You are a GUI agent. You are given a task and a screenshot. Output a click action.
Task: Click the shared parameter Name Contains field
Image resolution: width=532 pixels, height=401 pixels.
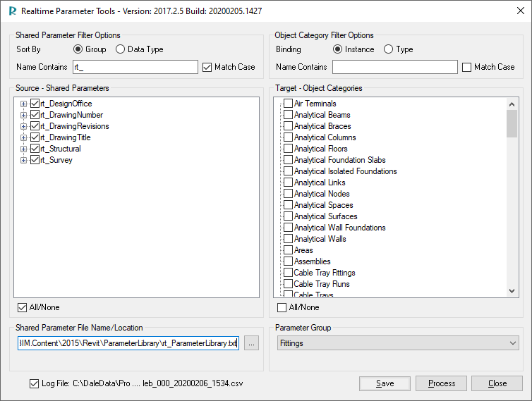pyautogui.click(x=135, y=67)
